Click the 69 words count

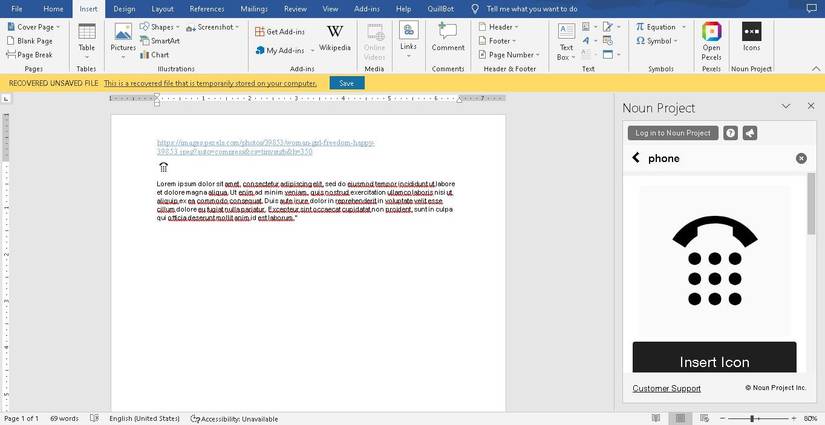tap(64, 419)
